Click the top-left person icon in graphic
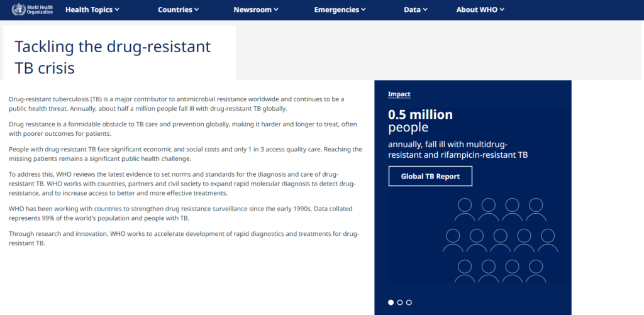Screen dimensions: 644x315 click(x=465, y=209)
